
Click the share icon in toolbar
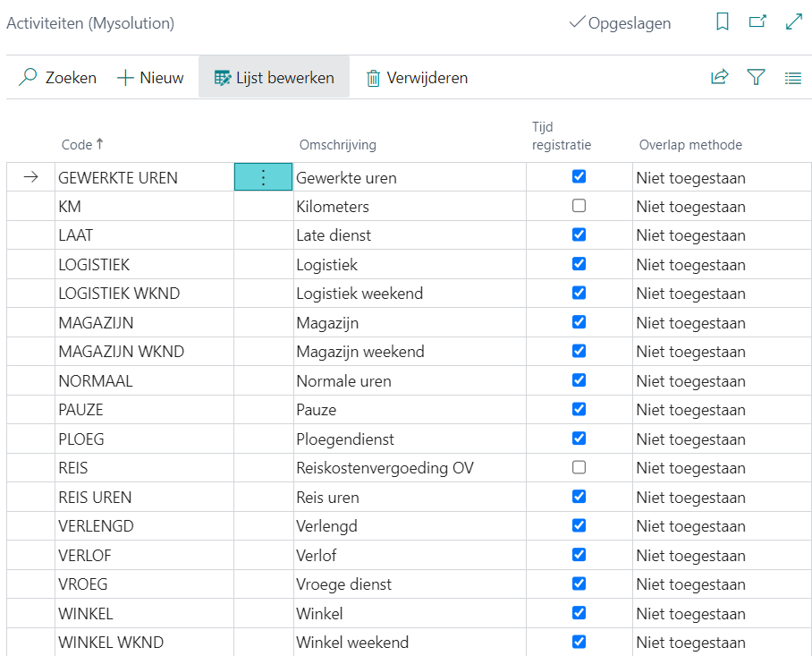(x=719, y=78)
